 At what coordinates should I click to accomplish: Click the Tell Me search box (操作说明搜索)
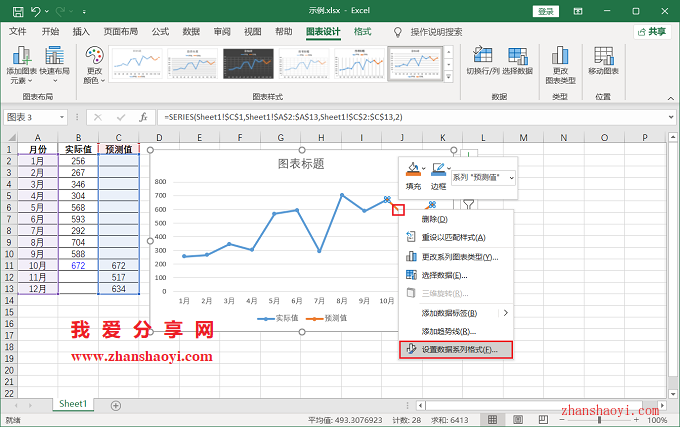[436, 32]
